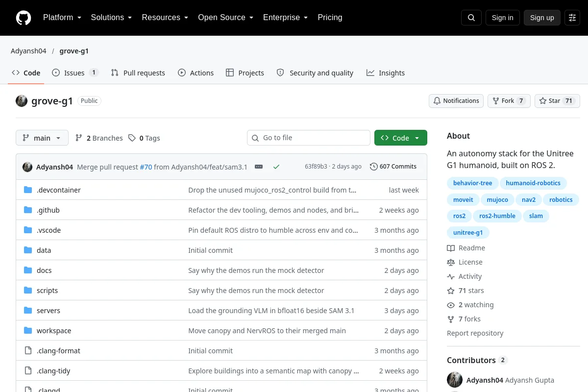The height and width of the screenshot is (392, 588).
Task: Click the .devcontainer folder icon
Action: point(28,190)
